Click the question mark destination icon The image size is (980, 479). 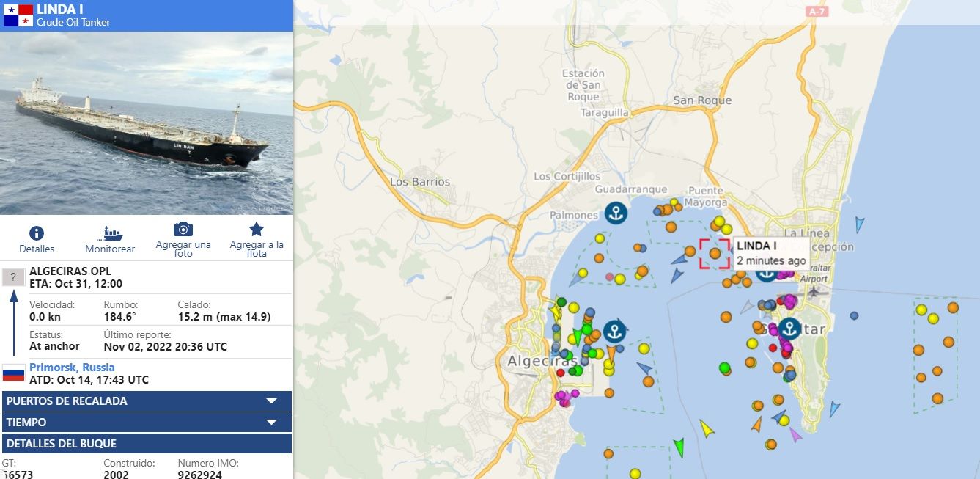13,277
